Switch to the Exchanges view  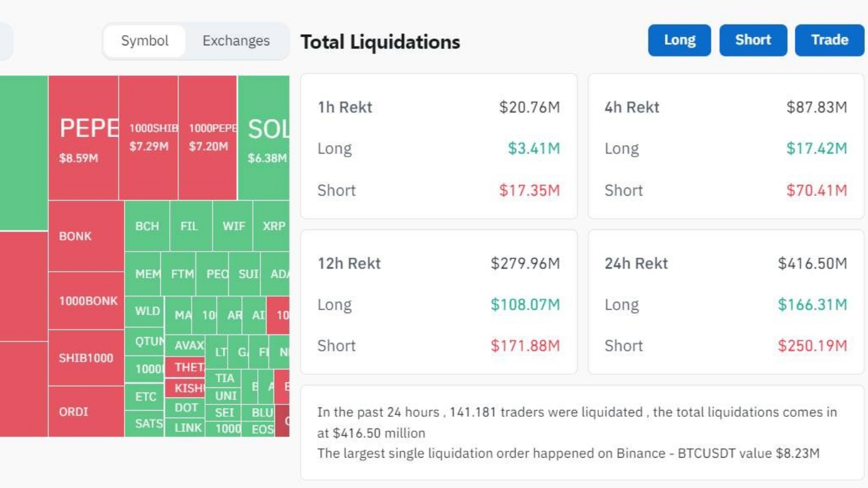(236, 41)
